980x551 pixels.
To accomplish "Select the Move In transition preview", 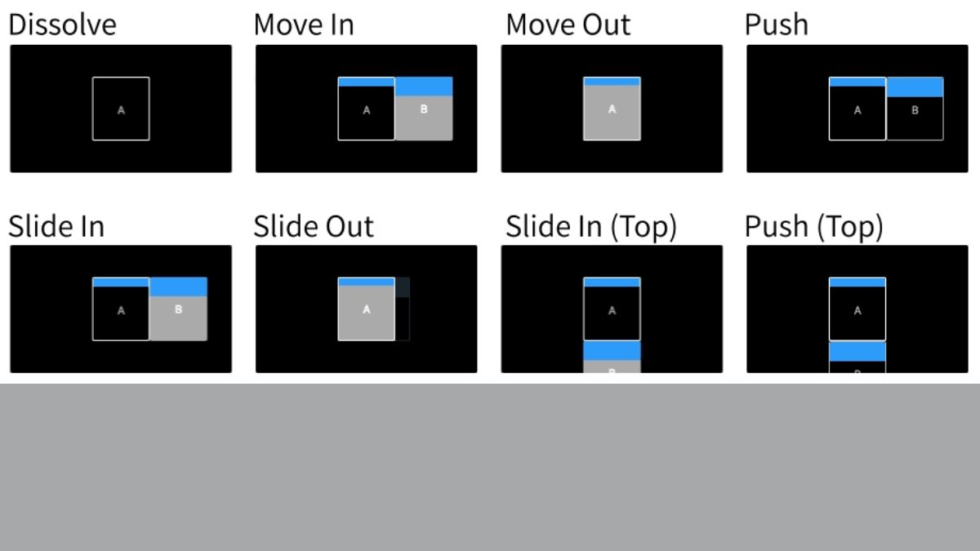I will [366, 109].
